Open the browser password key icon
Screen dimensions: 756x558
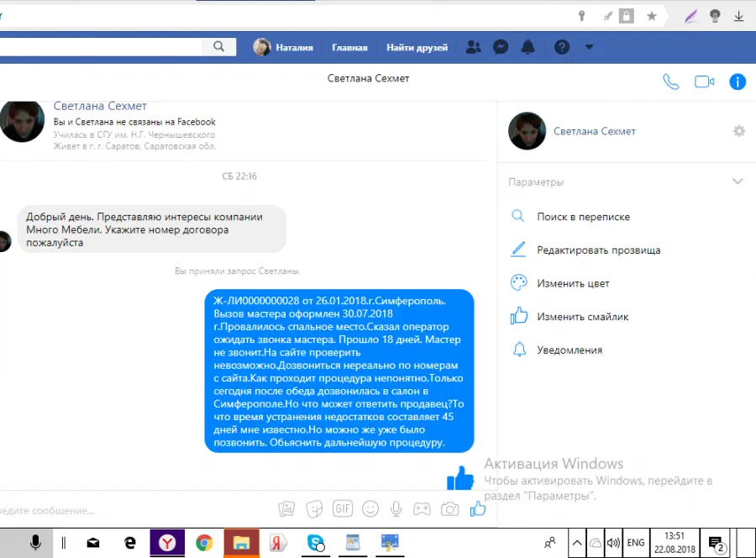pos(581,17)
